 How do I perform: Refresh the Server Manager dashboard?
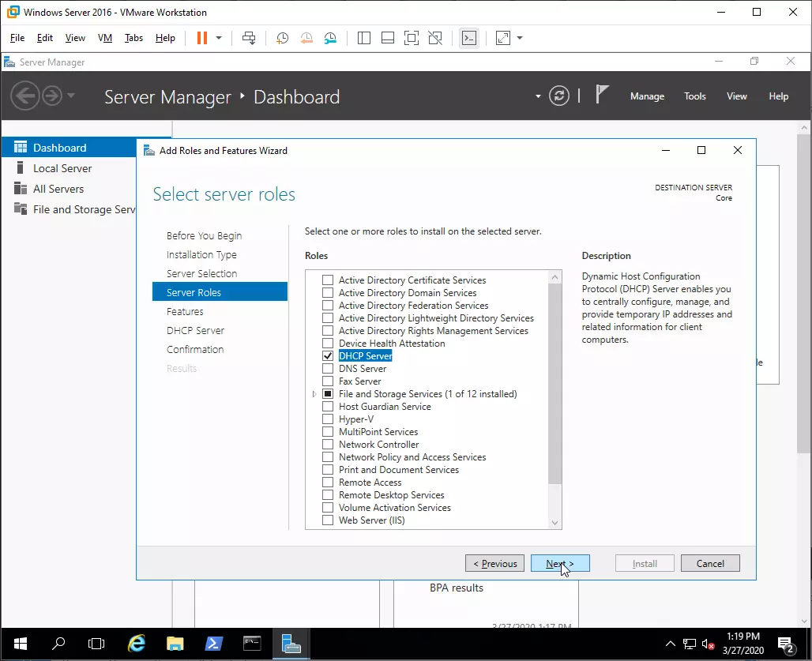[x=559, y=96]
